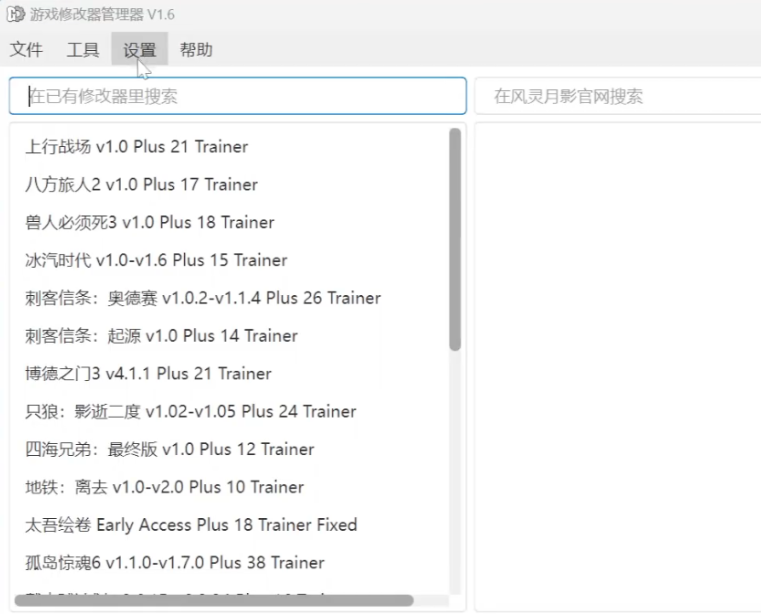Open the 设置 menu
This screenshot has width=761, height=614.
(140, 49)
